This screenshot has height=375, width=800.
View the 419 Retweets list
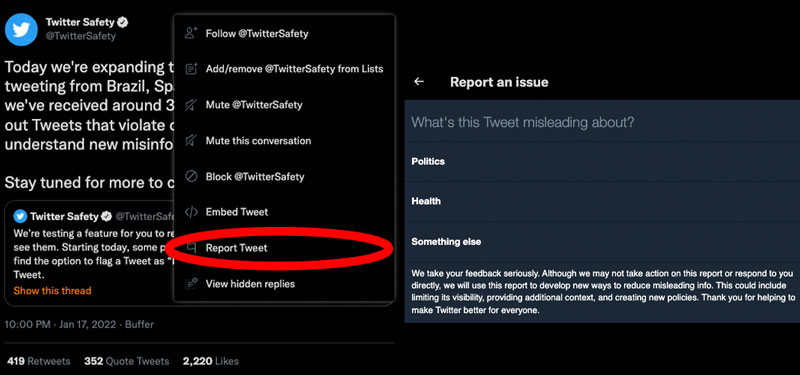pyautogui.click(x=39, y=361)
